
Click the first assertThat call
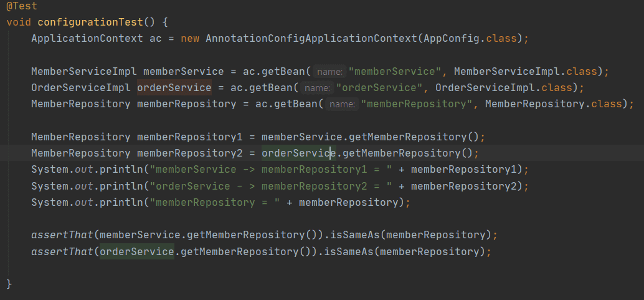(62, 235)
